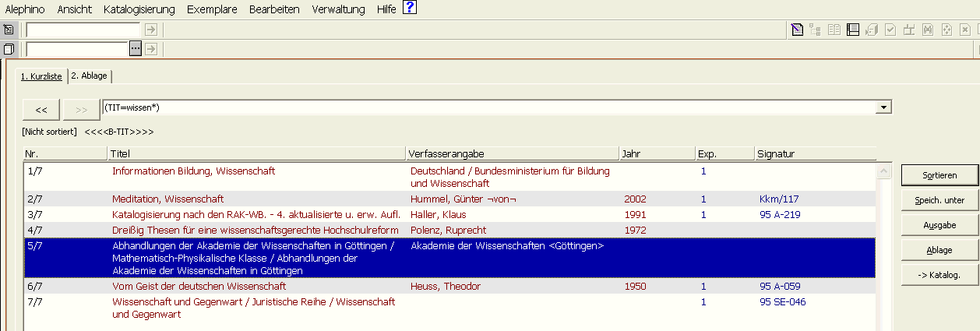Click signature '95 A-059'

[781, 286]
